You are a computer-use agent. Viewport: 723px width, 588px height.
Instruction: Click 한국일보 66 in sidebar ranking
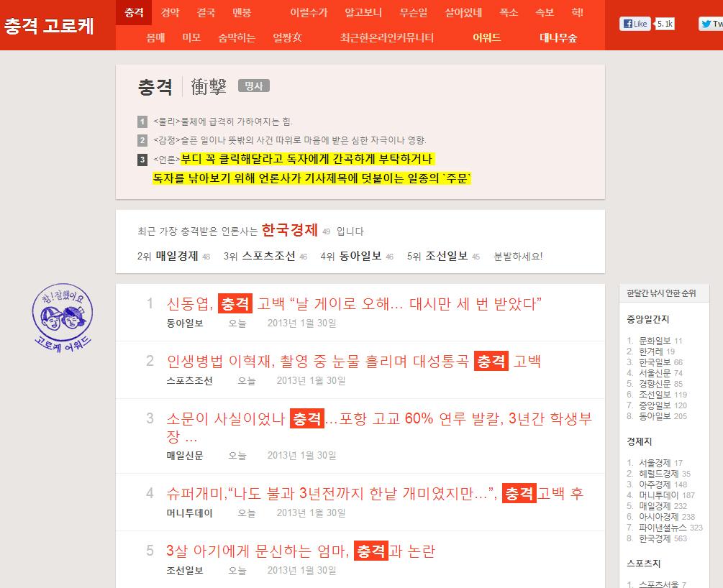click(x=660, y=362)
